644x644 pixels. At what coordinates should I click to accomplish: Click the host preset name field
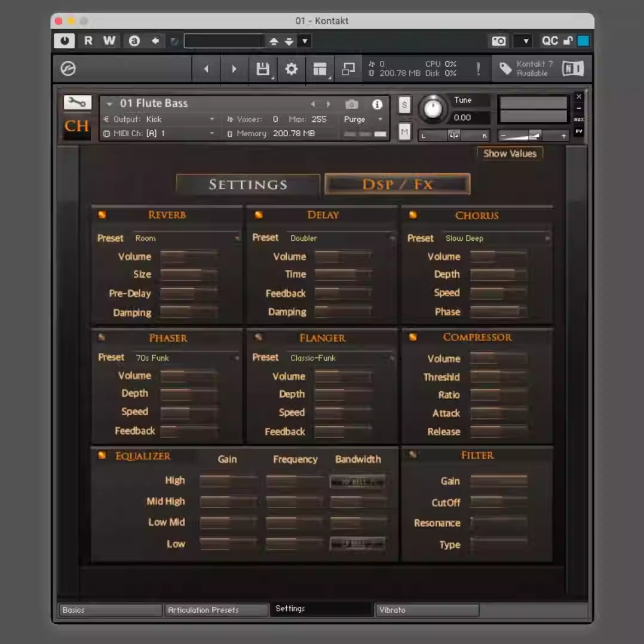click(224, 41)
